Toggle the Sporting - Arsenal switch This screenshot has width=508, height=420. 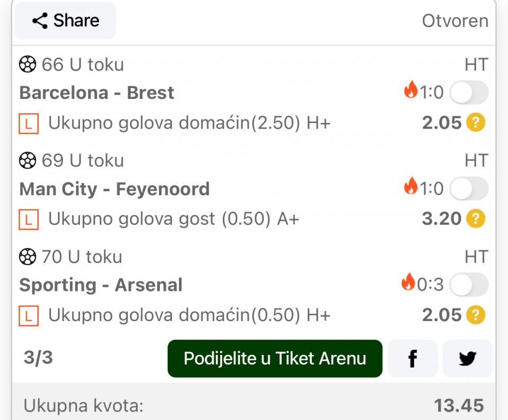(x=469, y=285)
